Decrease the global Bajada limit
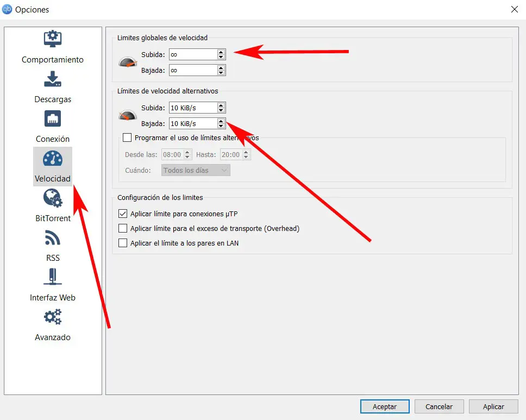526x420 pixels. coord(221,73)
